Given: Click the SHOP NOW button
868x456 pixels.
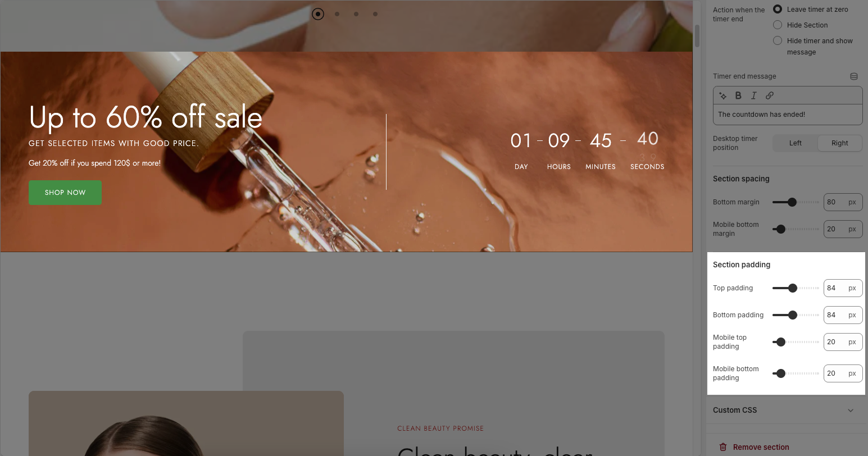Looking at the screenshot, I should pyautogui.click(x=65, y=193).
